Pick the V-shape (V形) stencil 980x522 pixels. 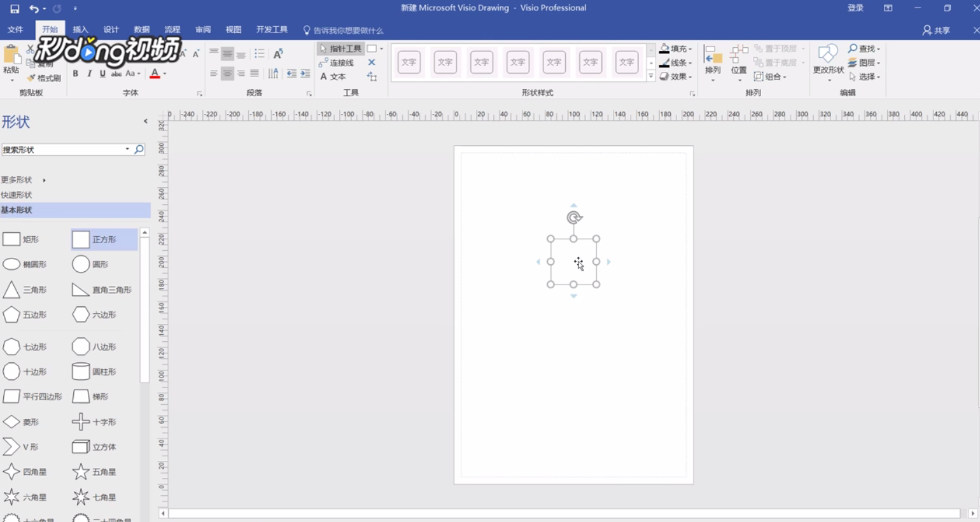point(21,447)
